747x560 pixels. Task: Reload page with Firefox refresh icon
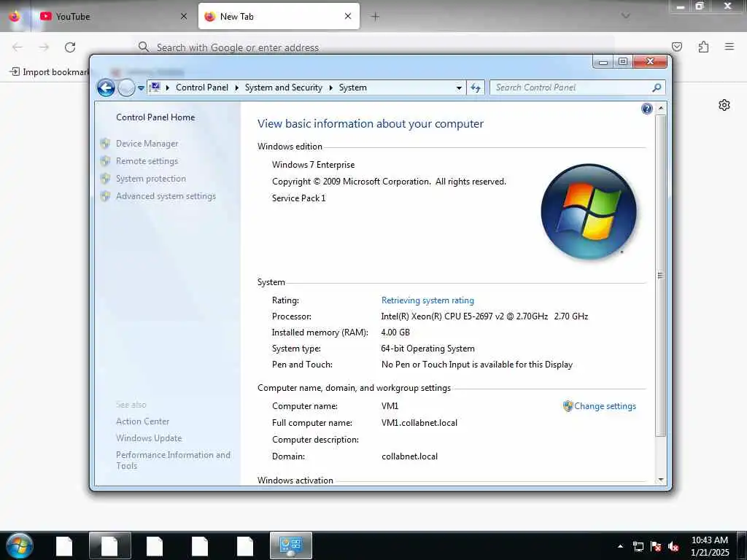pyautogui.click(x=70, y=47)
